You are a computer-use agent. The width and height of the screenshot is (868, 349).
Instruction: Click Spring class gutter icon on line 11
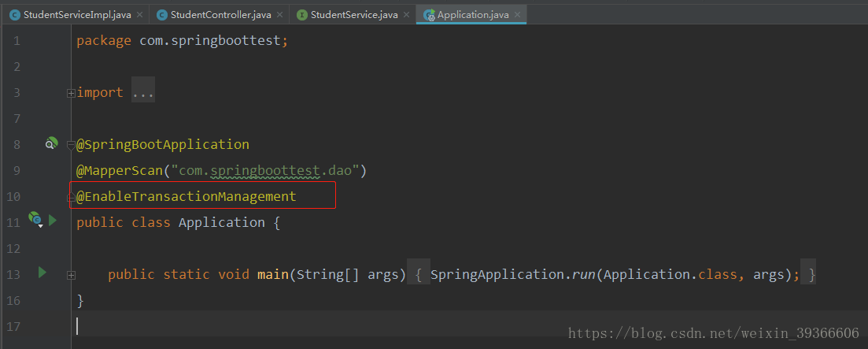[35, 221]
